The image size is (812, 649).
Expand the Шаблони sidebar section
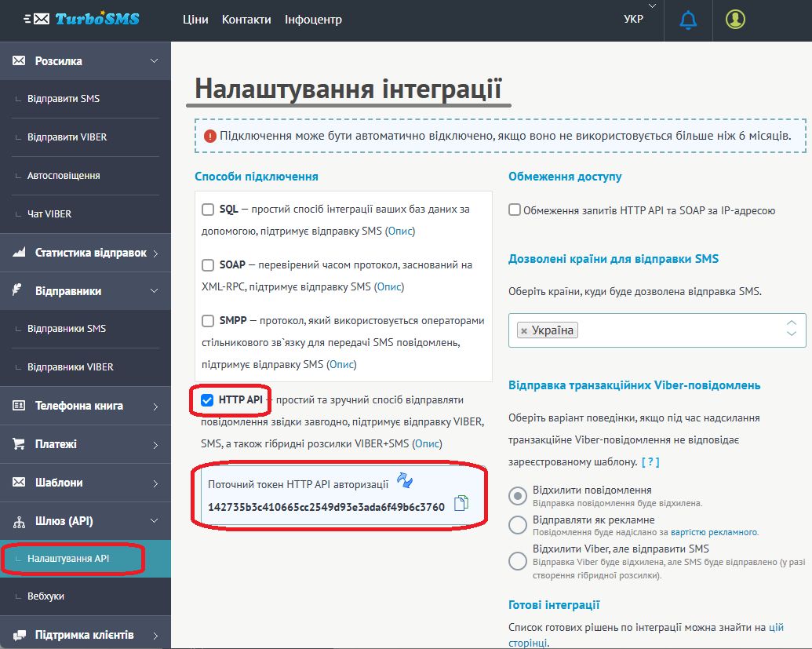tap(157, 483)
